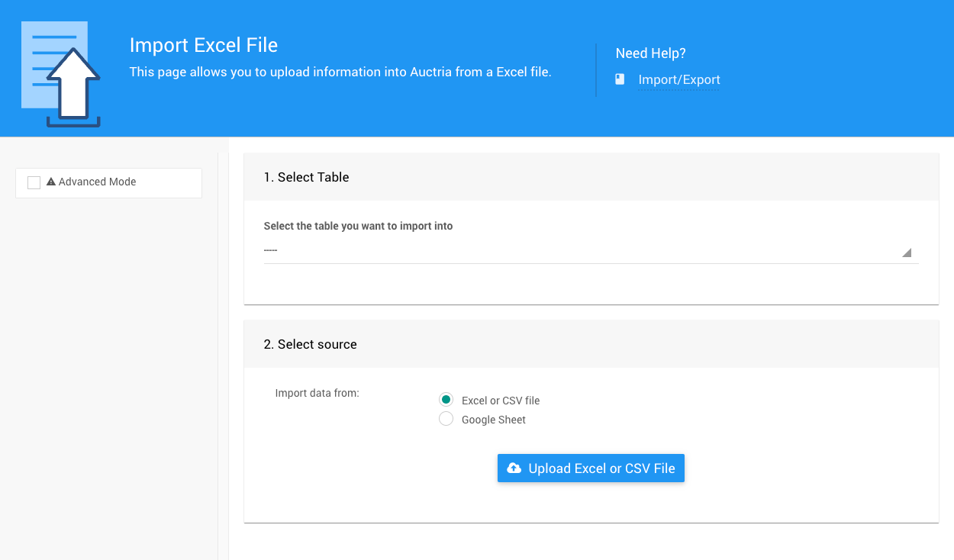Click the "Need Help?" heading
The width and height of the screenshot is (954, 560).
[650, 53]
